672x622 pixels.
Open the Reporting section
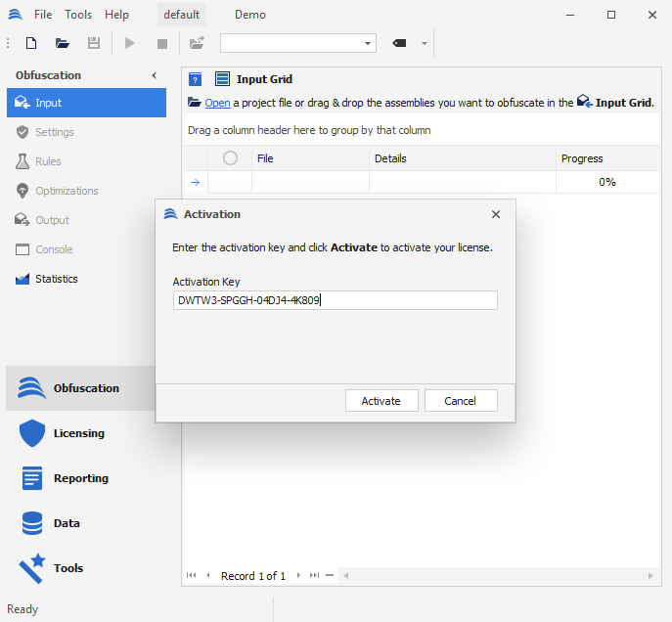tap(80, 478)
